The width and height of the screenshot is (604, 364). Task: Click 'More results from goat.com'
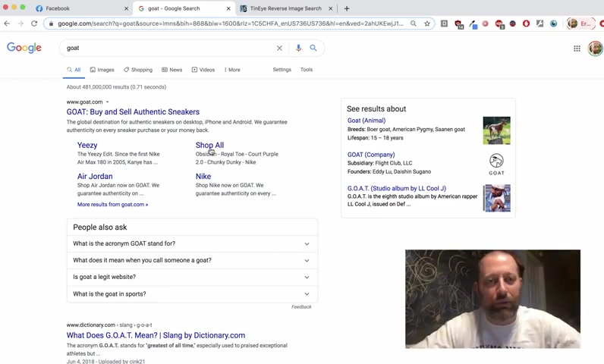point(112,204)
